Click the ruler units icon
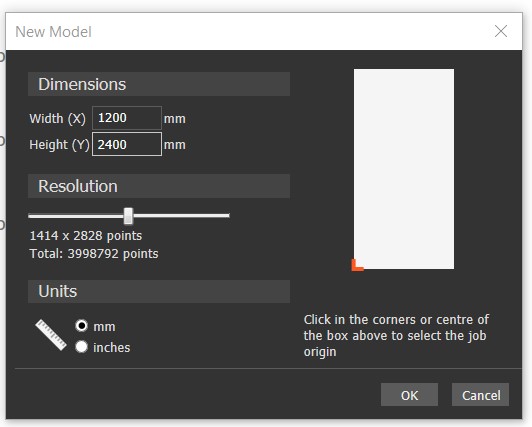 point(51,335)
